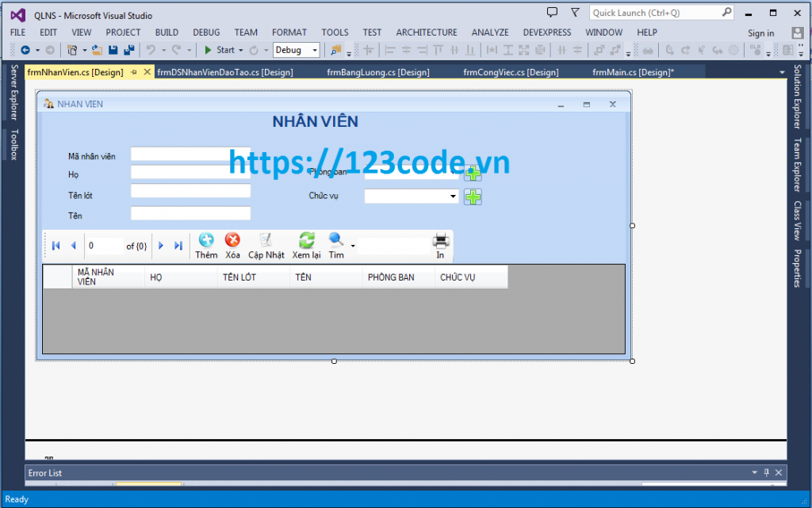Open the FORMAT menu

pyautogui.click(x=289, y=32)
